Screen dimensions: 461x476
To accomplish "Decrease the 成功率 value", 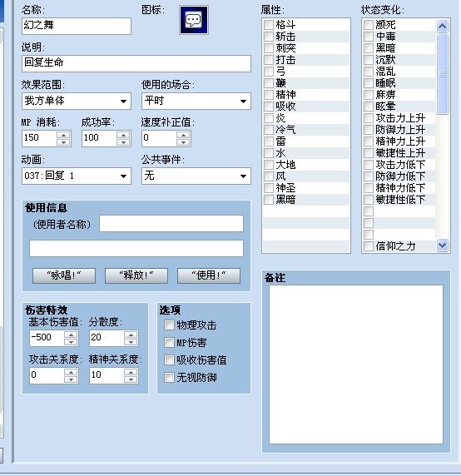I will [x=123, y=142].
